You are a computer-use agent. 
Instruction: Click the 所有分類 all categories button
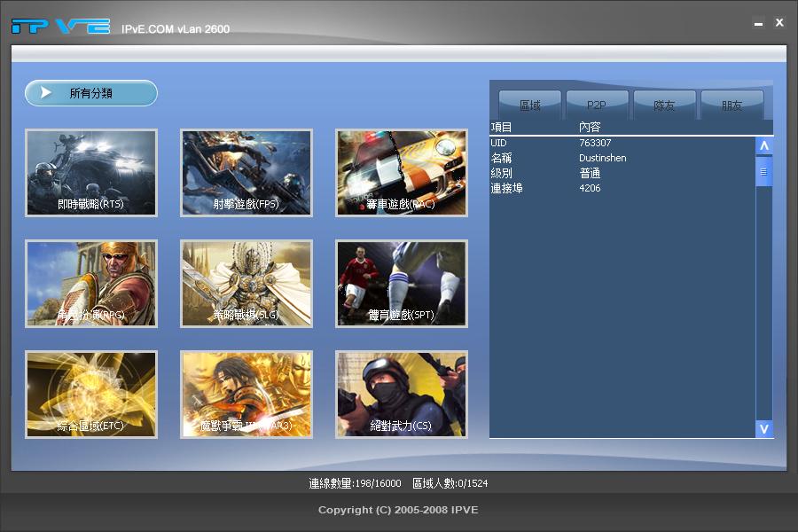tap(91, 93)
